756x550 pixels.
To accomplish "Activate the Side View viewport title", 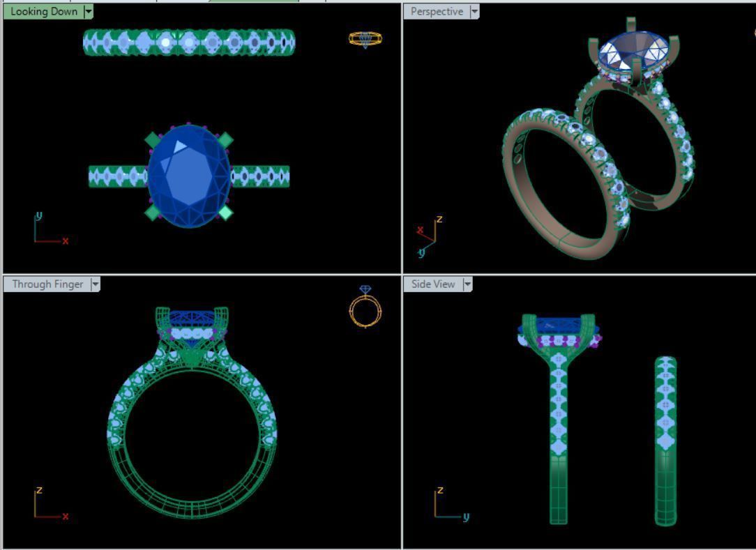I will coord(433,284).
